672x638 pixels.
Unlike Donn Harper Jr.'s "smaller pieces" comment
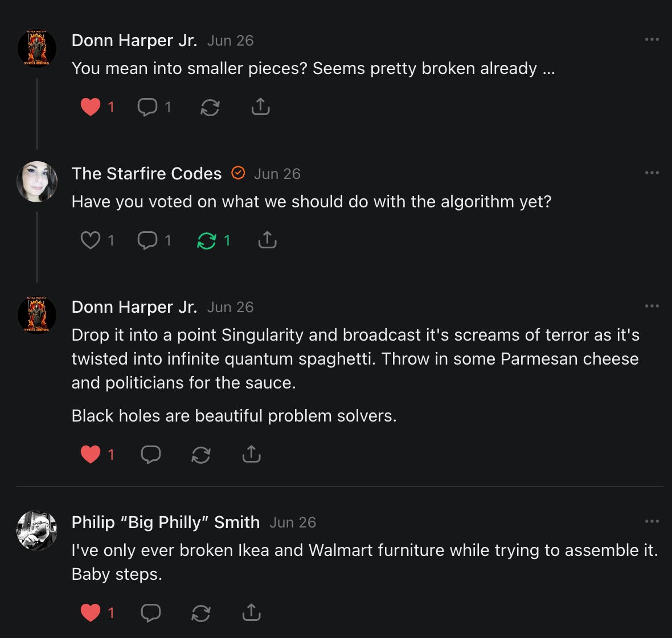[91, 107]
